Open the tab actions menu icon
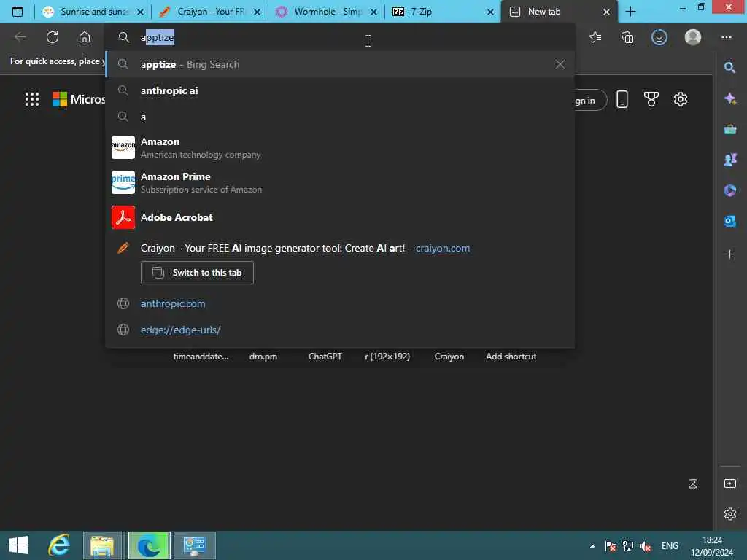This screenshot has width=747, height=560. 18,12
